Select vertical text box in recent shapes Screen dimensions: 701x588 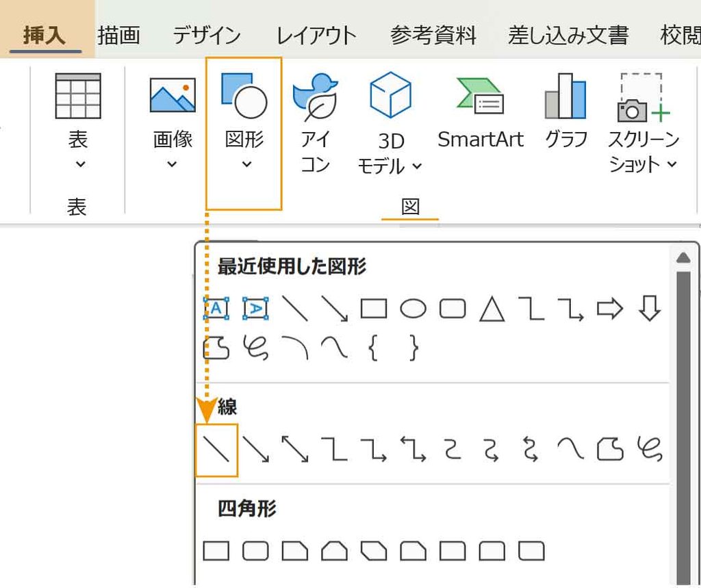(x=256, y=309)
